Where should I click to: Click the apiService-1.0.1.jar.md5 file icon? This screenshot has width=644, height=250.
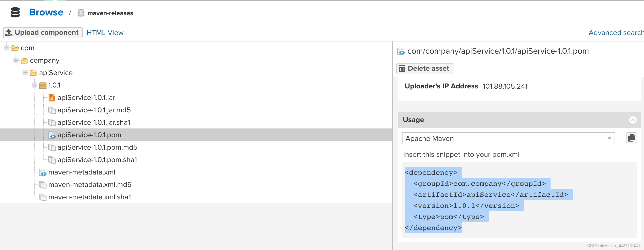point(52,110)
